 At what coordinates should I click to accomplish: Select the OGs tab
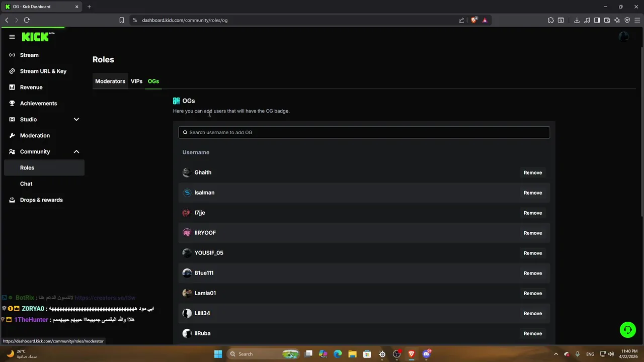(153, 81)
